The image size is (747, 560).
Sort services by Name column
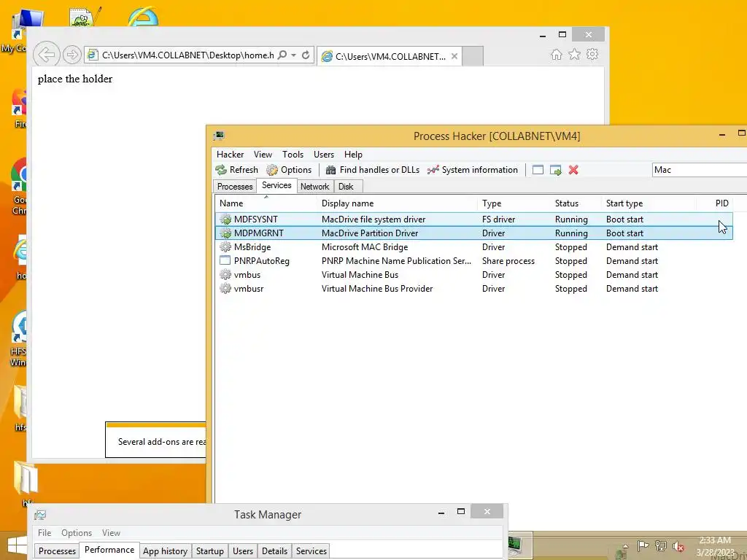(267, 203)
